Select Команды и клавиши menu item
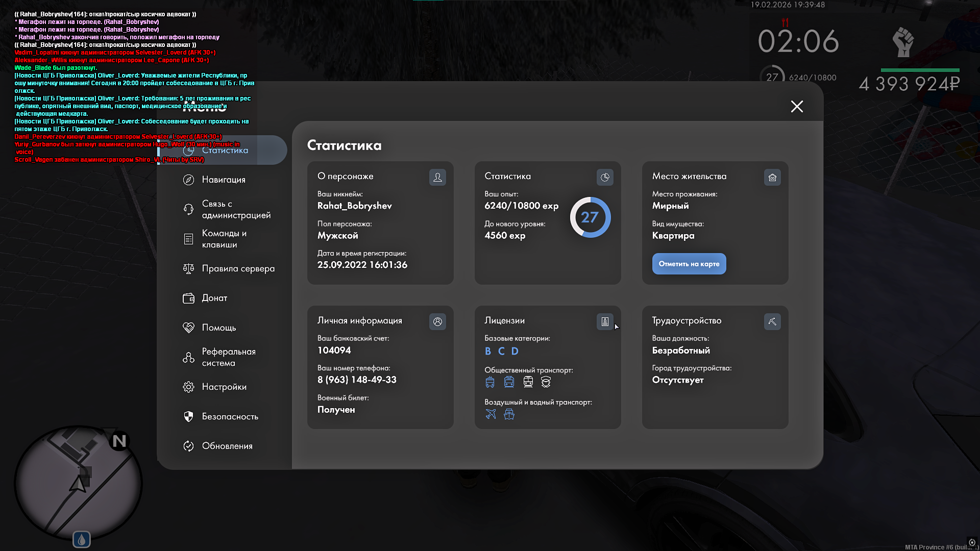Viewport: 980px width, 551px height. tap(224, 239)
